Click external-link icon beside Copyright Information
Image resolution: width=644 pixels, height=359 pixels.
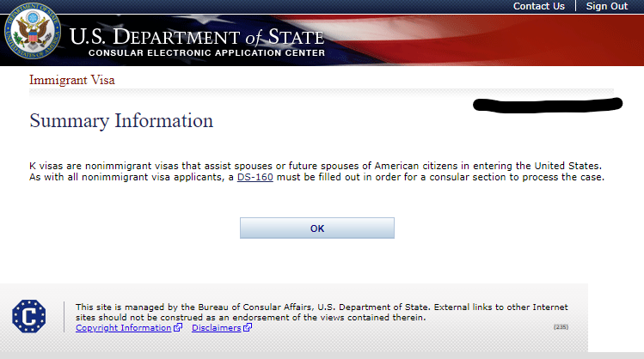[x=178, y=327]
